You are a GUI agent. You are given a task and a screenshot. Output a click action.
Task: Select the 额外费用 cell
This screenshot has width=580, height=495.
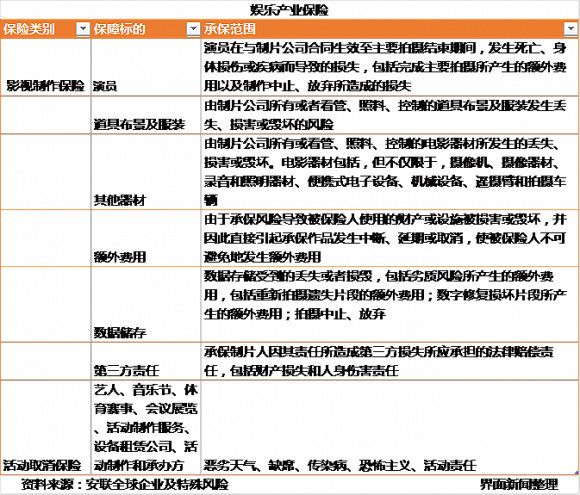[x=146, y=238]
